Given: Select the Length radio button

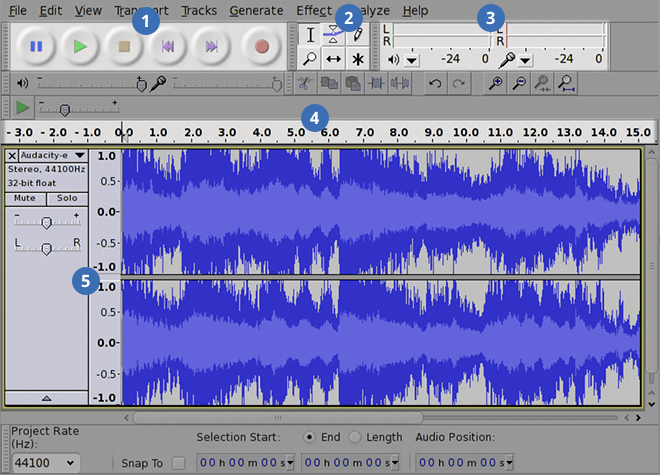Looking at the screenshot, I should click(x=355, y=437).
